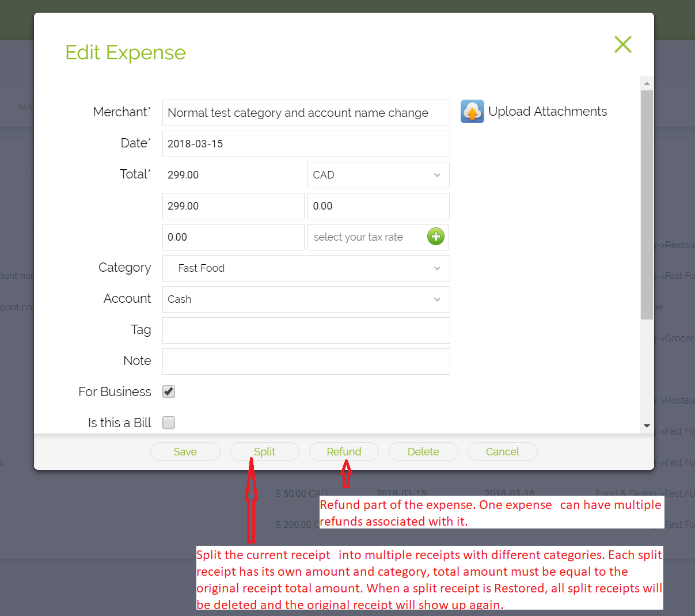
Task: Click the scrollbar down arrow icon
Action: [645, 425]
